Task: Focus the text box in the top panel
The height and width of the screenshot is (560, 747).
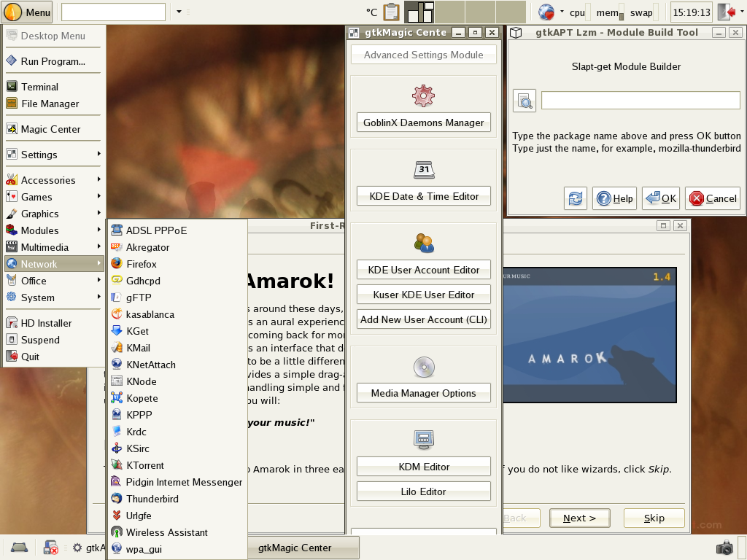Action: (113, 12)
